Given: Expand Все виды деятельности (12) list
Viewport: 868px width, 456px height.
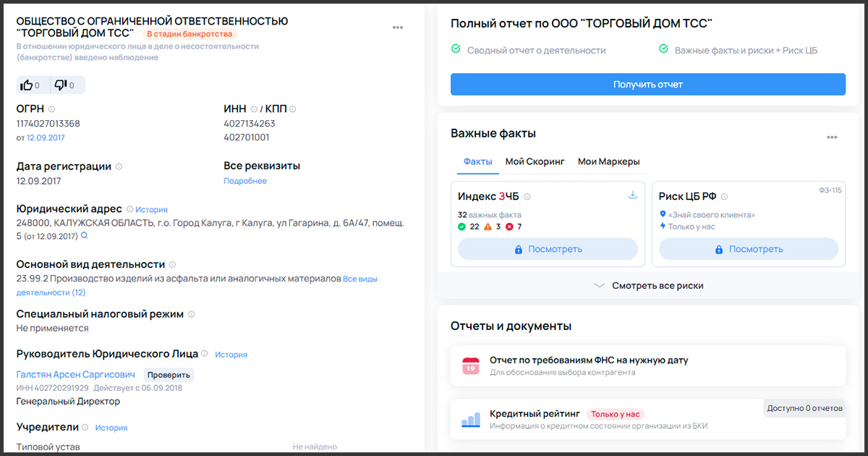Looking at the screenshot, I should 51,292.
